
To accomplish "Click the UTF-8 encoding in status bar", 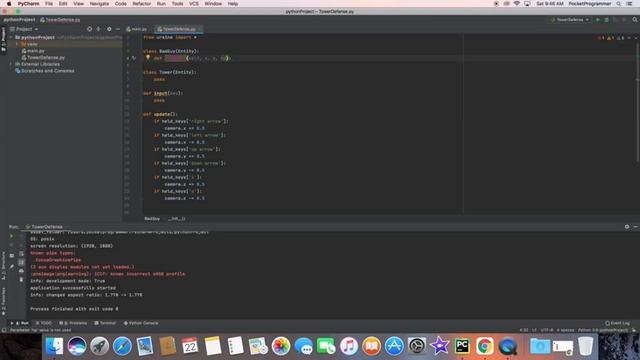I will coord(547,330).
